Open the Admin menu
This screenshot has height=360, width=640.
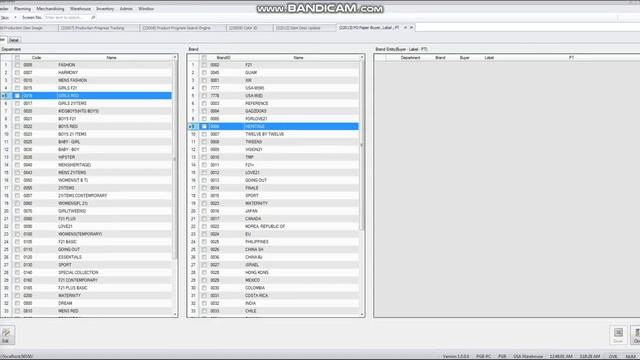pyautogui.click(x=126, y=9)
